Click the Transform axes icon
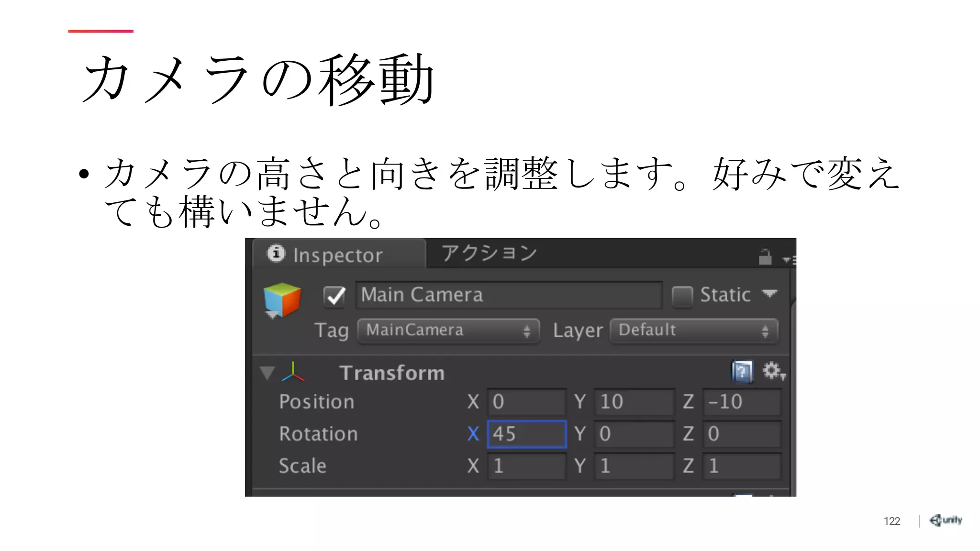980x551 pixels. tap(293, 373)
